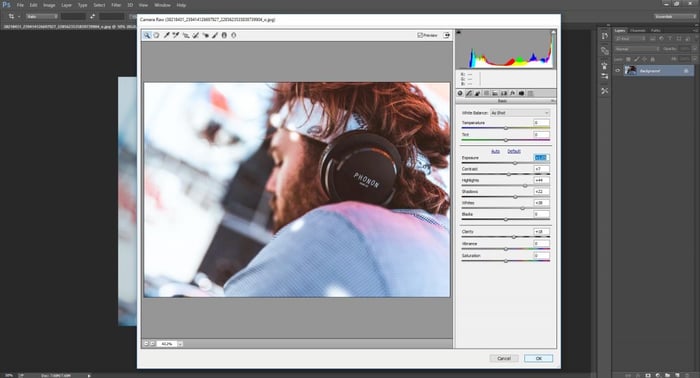Open the File menu in Photoshop
This screenshot has height=378, width=700.
pyautogui.click(x=20, y=5)
